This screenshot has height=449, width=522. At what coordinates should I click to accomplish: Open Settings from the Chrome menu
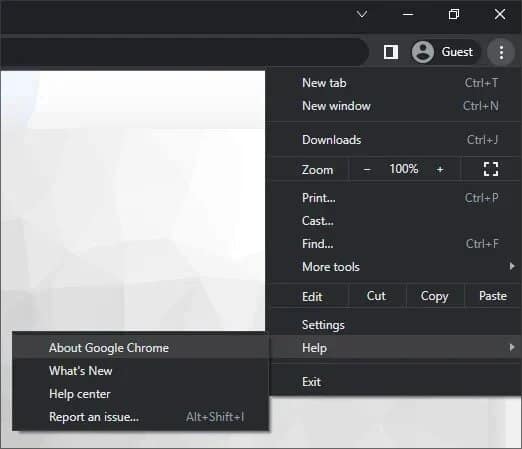(x=396, y=325)
